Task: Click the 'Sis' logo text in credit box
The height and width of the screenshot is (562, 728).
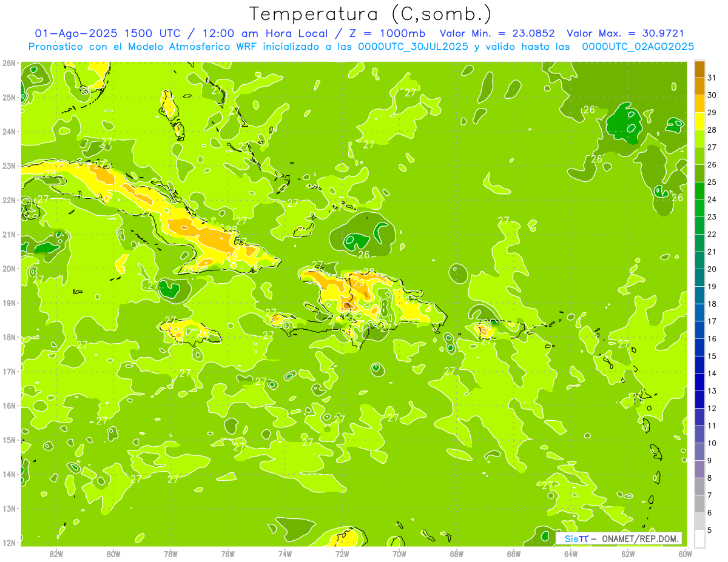Action: (x=571, y=538)
